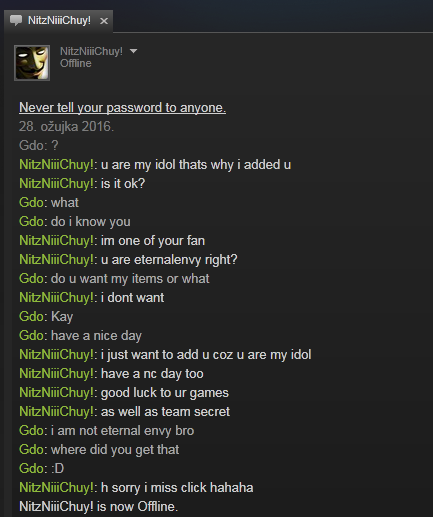The image size is (433, 517).
Task: Open the Guy Fawkes mask avatar
Action: pos(32,63)
